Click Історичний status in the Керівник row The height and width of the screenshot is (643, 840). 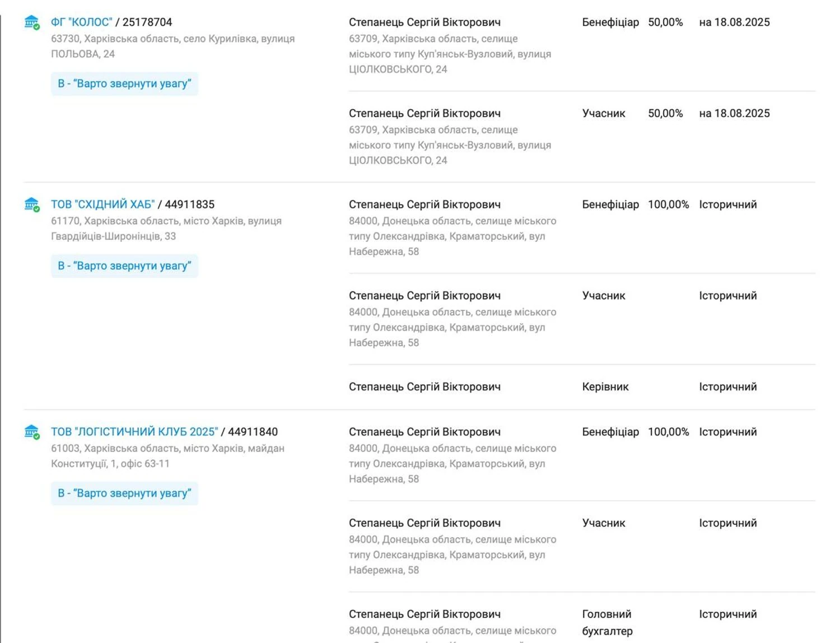(727, 386)
